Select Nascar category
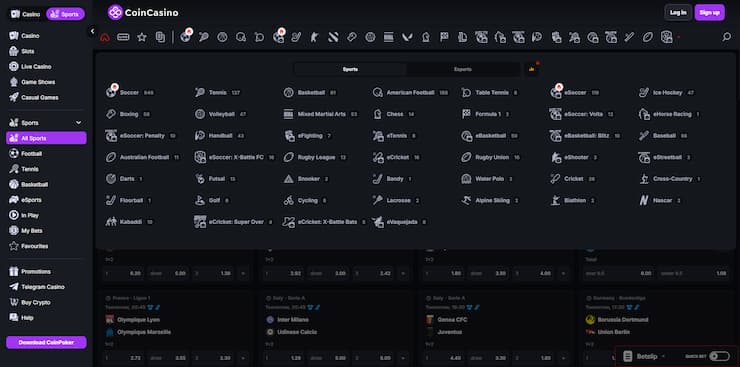This screenshot has width=740, height=367. (660, 200)
